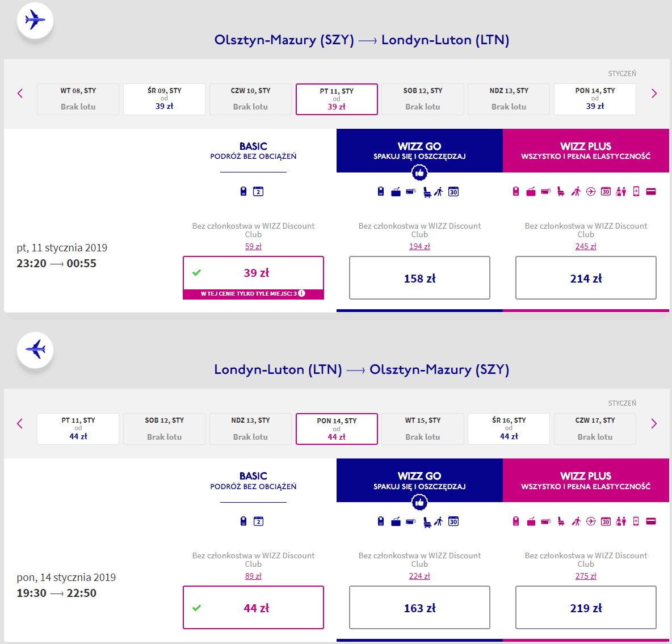Select the 158 zł WIZZ GO outbound fare
The width and height of the screenshot is (672, 644).
419,278
